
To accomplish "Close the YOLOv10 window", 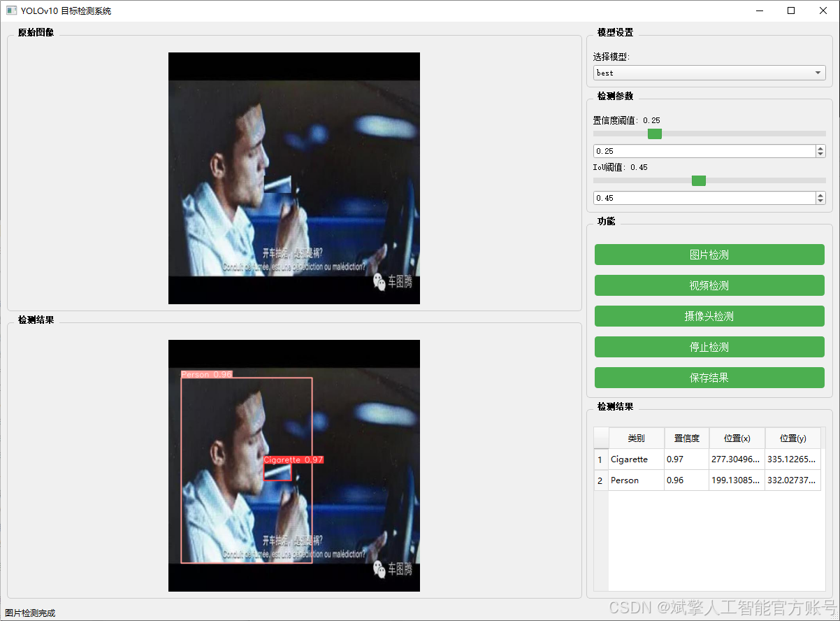I will point(823,10).
